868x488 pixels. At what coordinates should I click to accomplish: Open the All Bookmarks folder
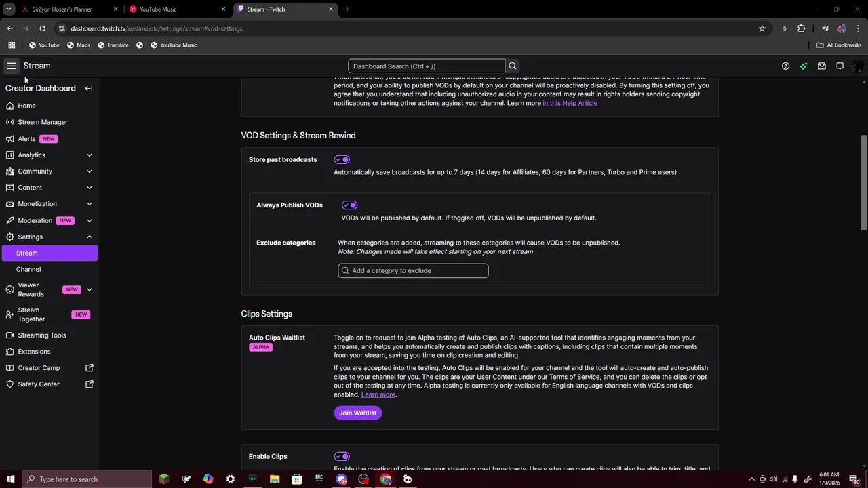tap(839, 45)
